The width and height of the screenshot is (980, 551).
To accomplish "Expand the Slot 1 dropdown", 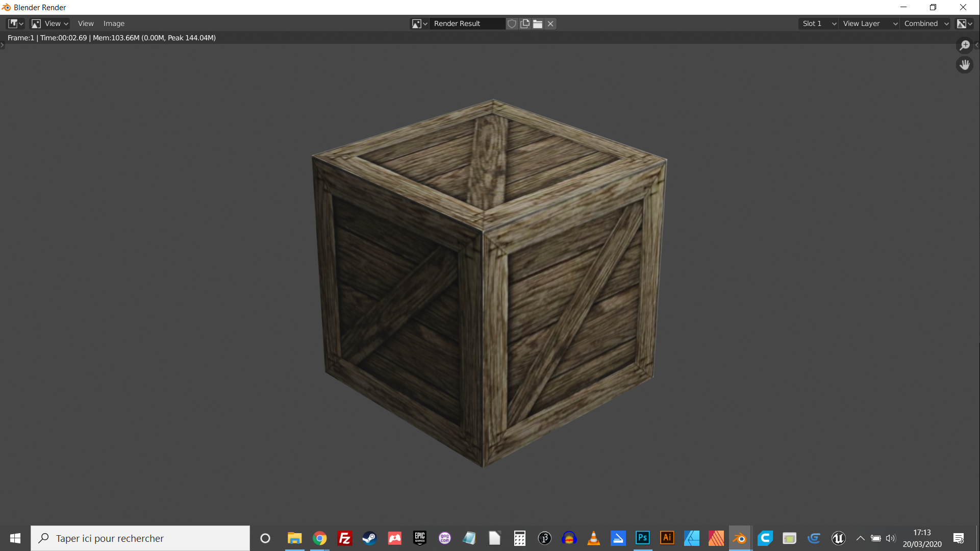I will [x=818, y=23].
